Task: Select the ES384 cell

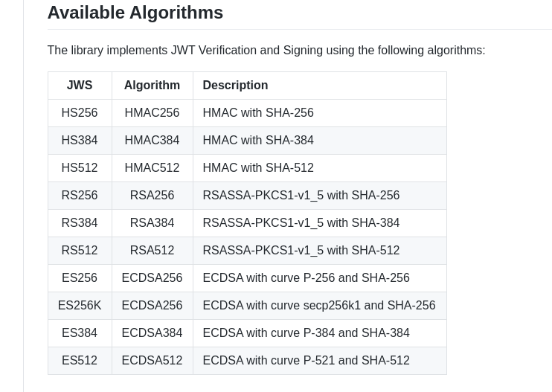Action: 80,333
